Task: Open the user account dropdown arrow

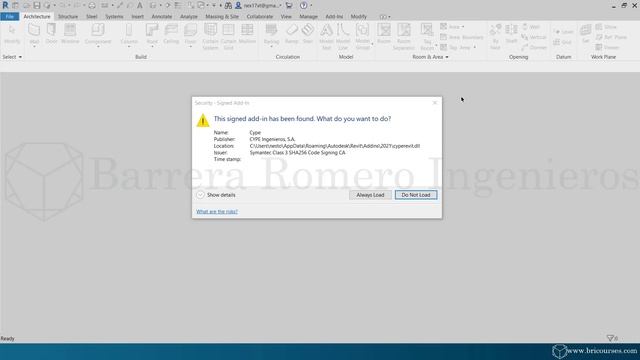Action: click(280, 6)
